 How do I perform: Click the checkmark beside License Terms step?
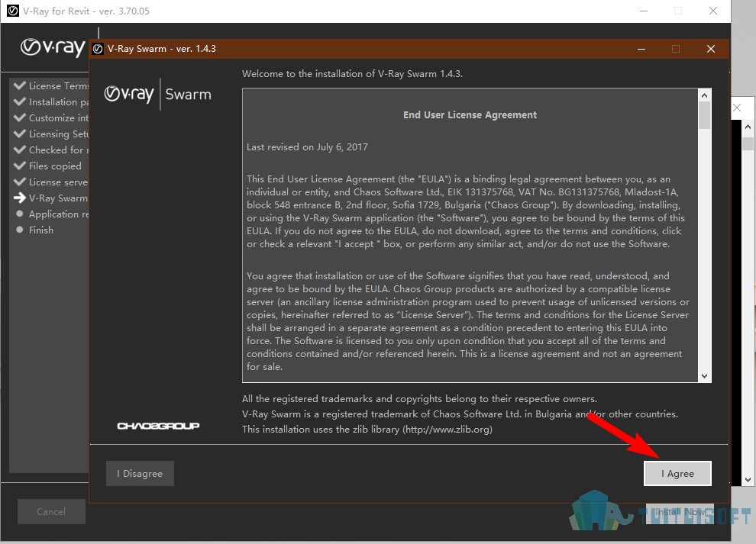(x=20, y=85)
